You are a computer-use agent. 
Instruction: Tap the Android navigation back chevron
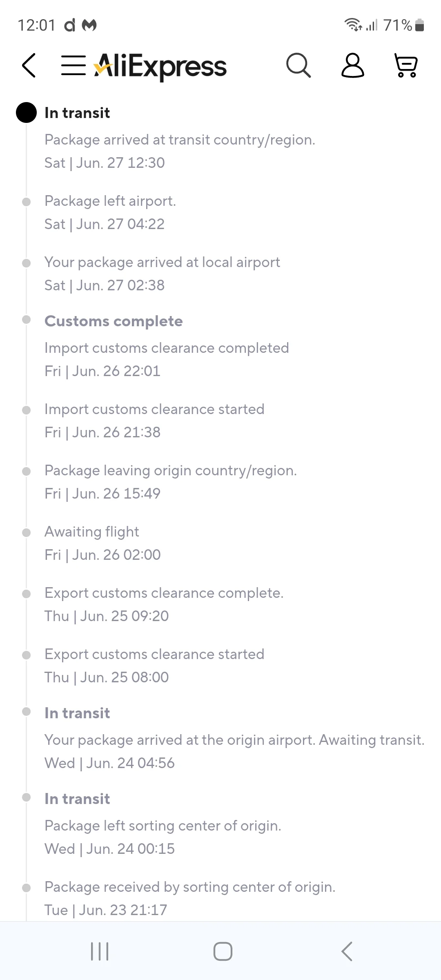[x=347, y=951]
